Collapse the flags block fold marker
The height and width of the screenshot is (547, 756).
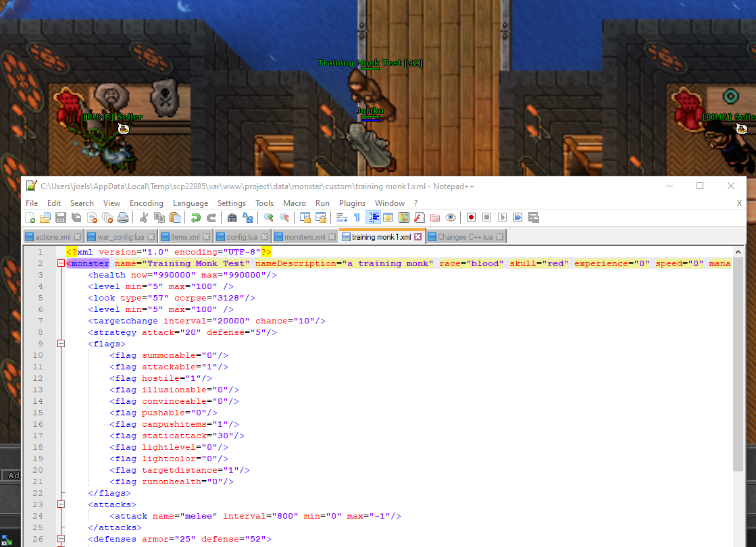click(x=61, y=344)
